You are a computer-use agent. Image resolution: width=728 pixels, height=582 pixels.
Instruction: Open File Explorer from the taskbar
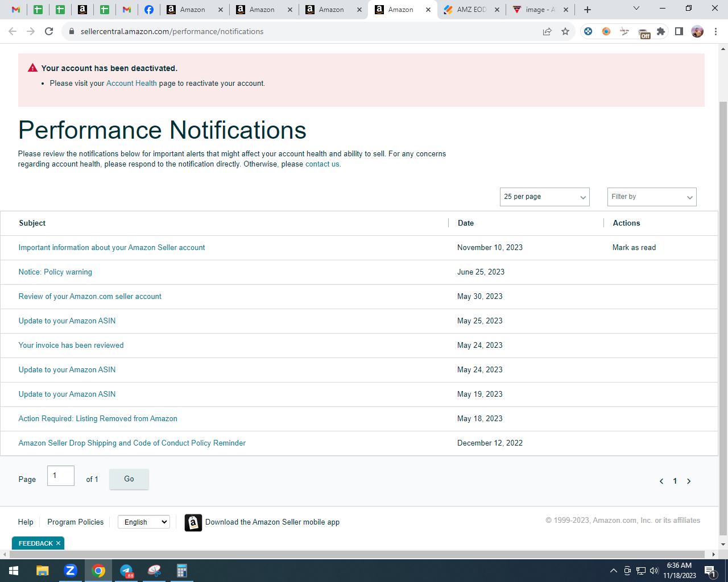pyautogui.click(x=43, y=571)
